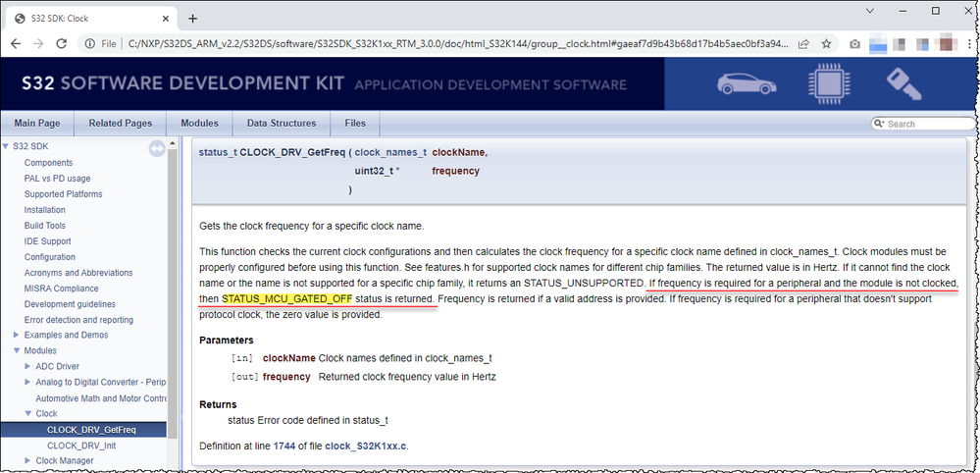980x473 pixels.
Task: Open line 1744 source link
Action: [284, 447]
